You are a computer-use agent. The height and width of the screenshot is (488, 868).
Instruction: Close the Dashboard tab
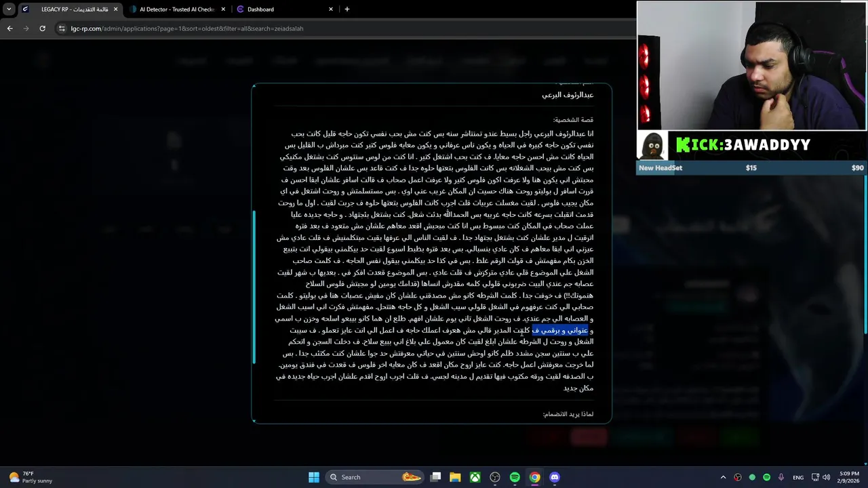(x=331, y=9)
